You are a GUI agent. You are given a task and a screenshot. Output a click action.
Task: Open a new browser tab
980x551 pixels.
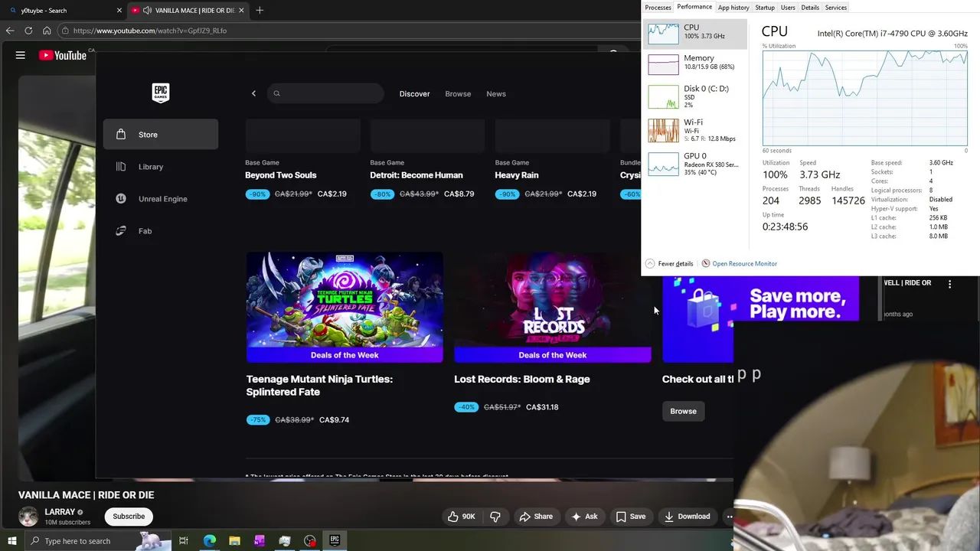click(260, 10)
